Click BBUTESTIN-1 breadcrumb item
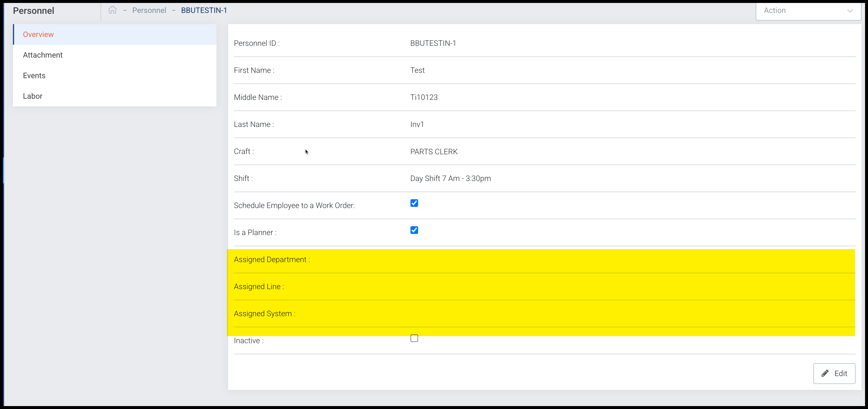868x409 pixels. pyautogui.click(x=204, y=11)
